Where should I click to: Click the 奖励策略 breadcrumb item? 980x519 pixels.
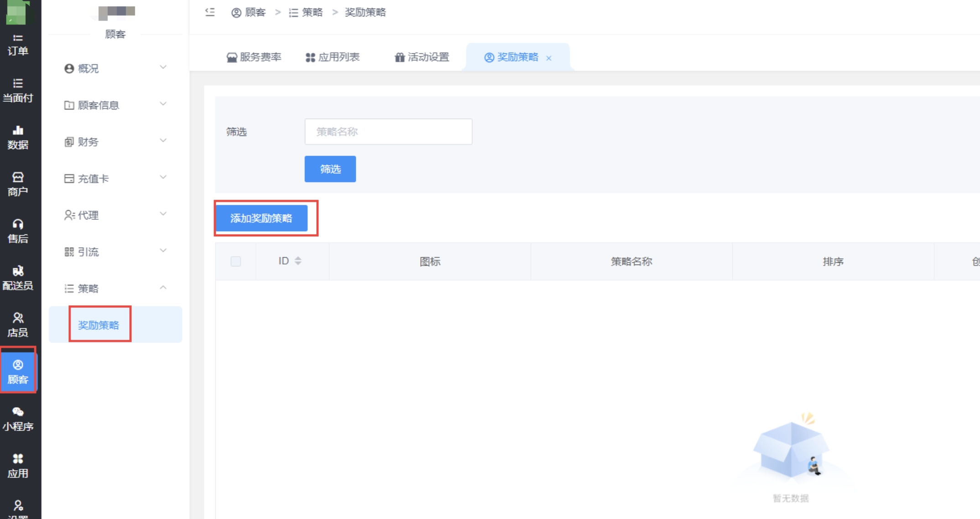pos(365,12)
